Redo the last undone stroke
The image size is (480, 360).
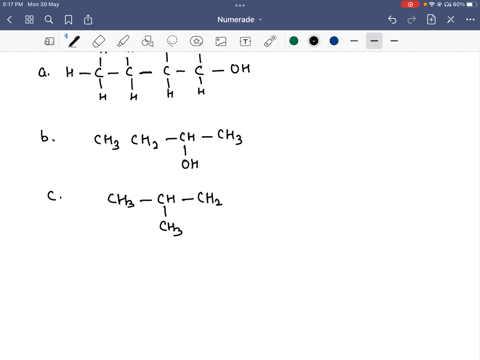tap(412, 20)
